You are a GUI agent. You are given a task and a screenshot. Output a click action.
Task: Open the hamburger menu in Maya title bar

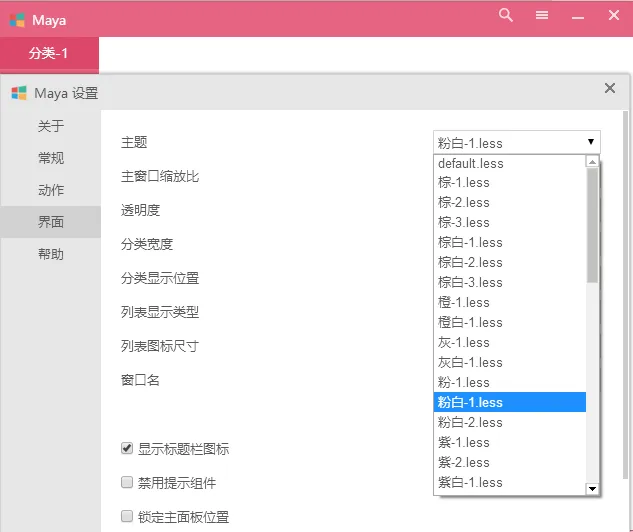[x=542, y=15]
